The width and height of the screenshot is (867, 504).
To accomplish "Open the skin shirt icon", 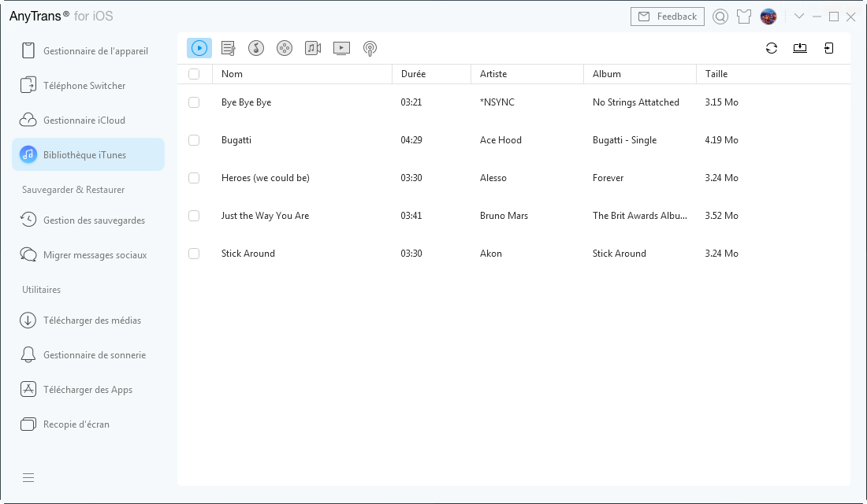I will point(744,17).
